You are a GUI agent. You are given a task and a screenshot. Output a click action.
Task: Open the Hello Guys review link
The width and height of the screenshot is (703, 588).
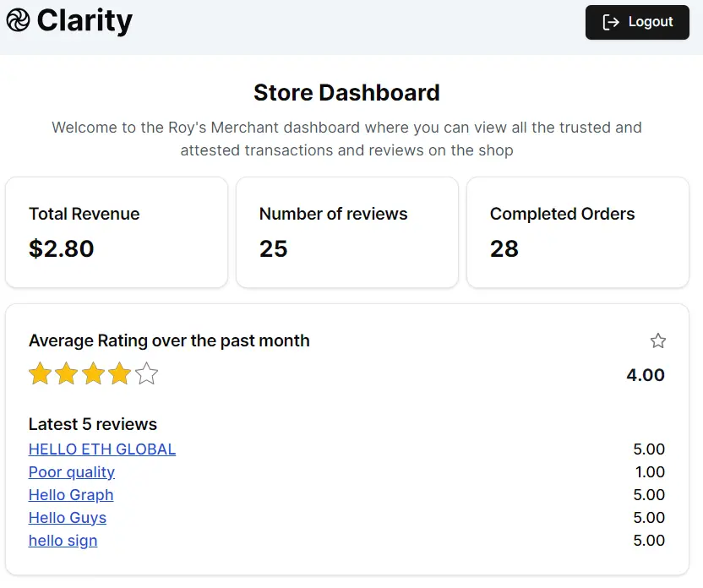68,518
